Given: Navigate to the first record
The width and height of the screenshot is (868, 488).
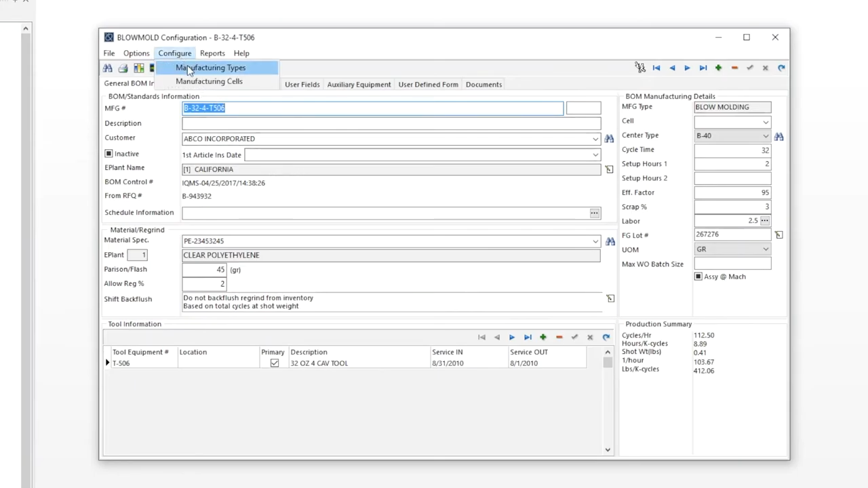Looking at the screenshot, I should click(656, 68).
